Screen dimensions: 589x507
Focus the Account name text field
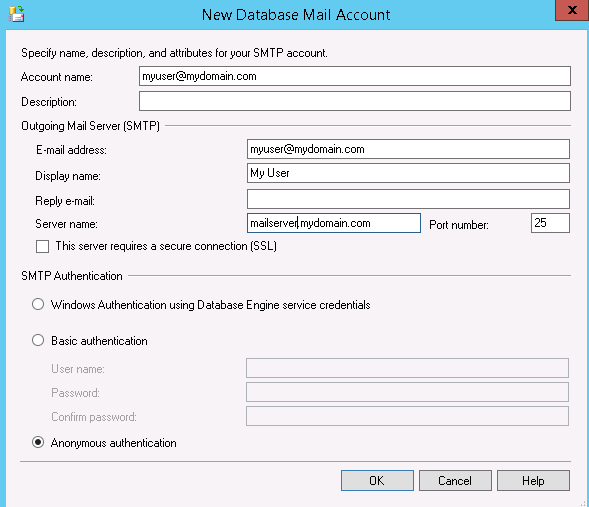coord(355,76)
